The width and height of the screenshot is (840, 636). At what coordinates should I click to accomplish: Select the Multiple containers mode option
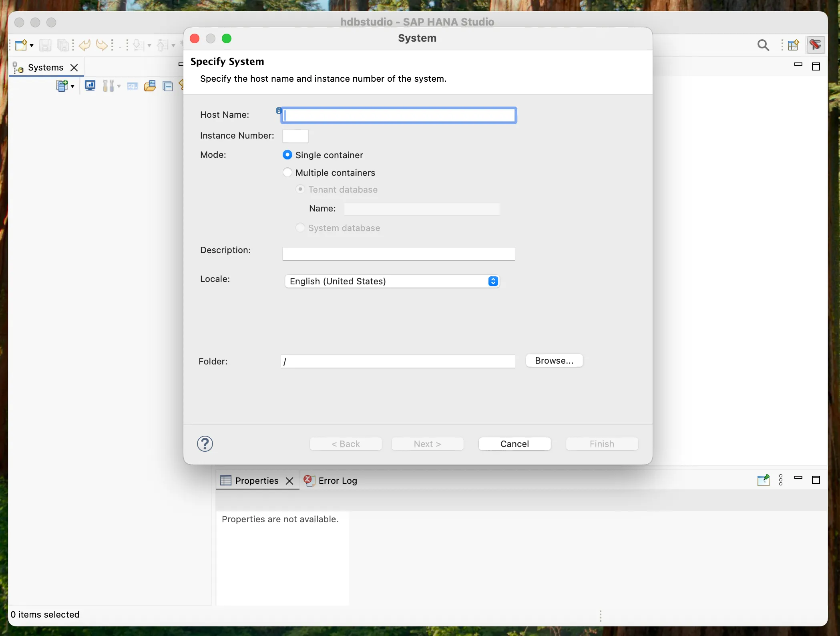[287, 173]
